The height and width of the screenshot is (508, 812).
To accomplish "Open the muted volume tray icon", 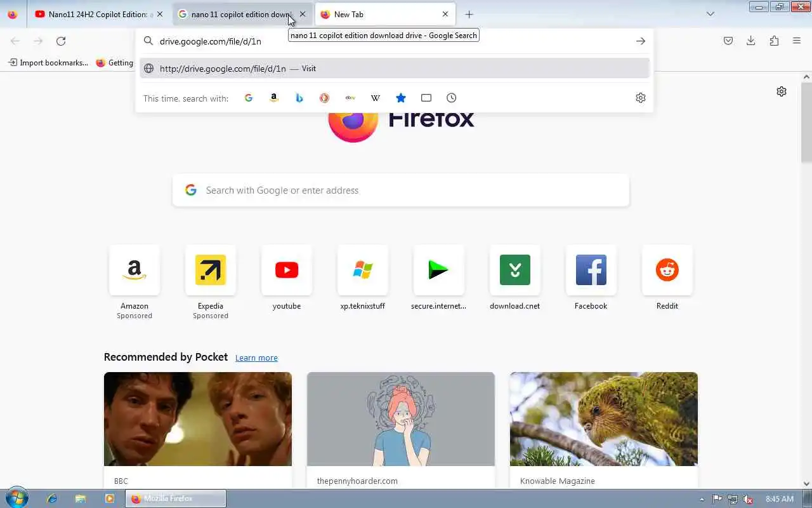I will pyautogui.click(x=749, y=499).
